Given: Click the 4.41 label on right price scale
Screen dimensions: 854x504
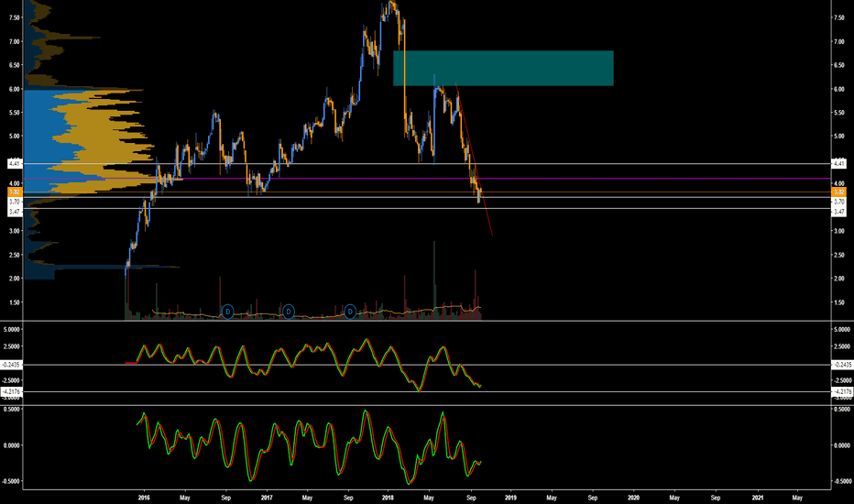Looking at the screenshot, I should (x=838, y=163).
